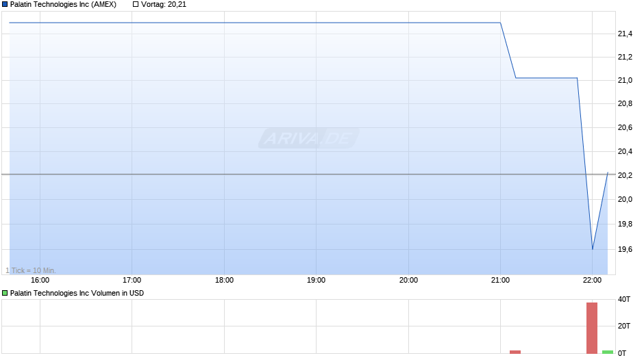644x360 pixels.
Task: Click the Palatin Technologies Inc Volumen in USD label
Action: tap(77, 293)
